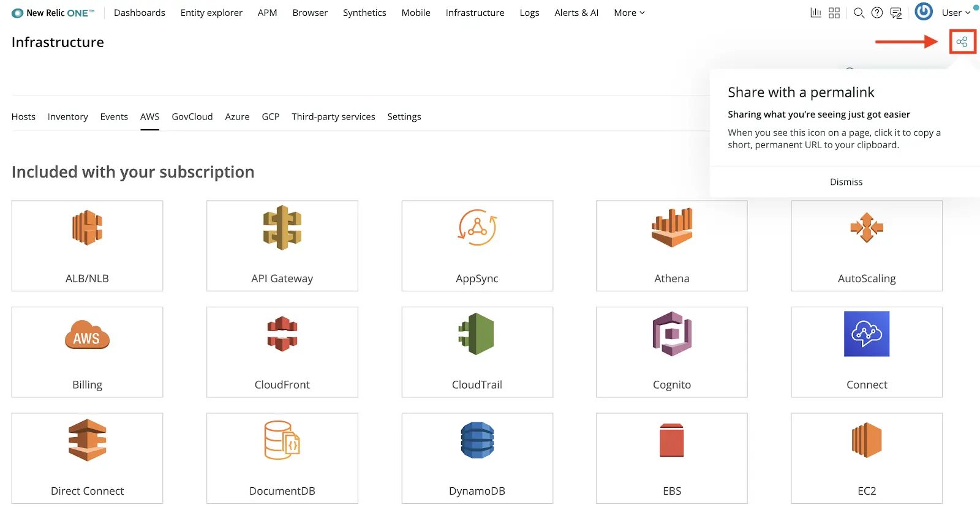Viewport: 980px width, 513px height.
Task: Expand the User account dropdown
Action: 956,13
